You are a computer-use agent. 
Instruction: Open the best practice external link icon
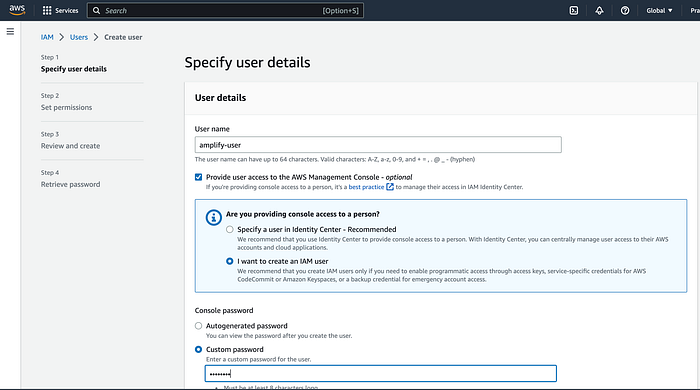pos(390,187)
